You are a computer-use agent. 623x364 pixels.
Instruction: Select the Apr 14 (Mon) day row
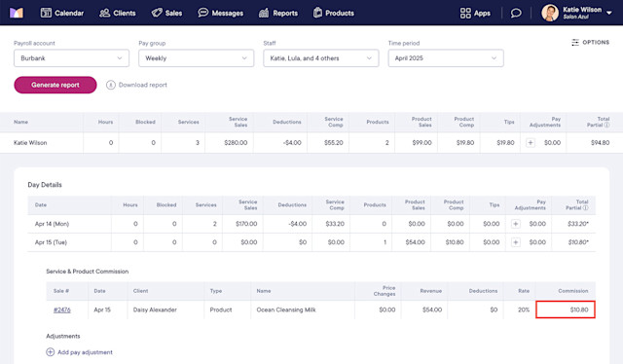coord(311,224)
